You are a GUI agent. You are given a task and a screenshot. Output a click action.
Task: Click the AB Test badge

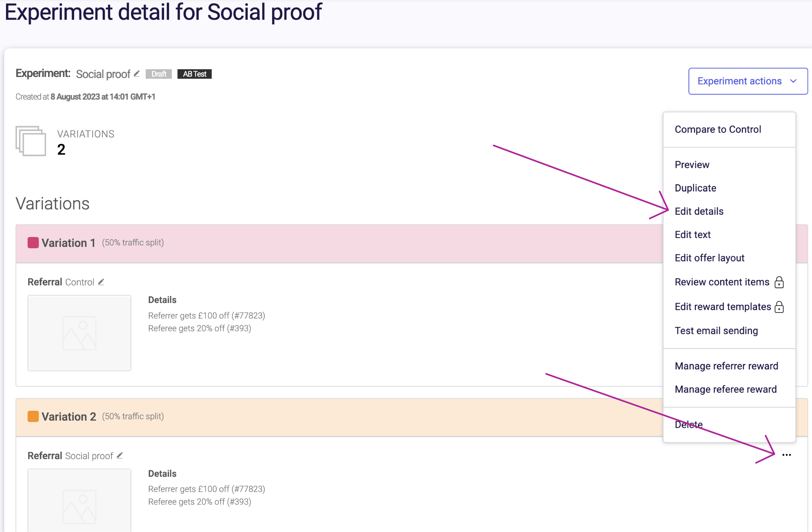195,74
